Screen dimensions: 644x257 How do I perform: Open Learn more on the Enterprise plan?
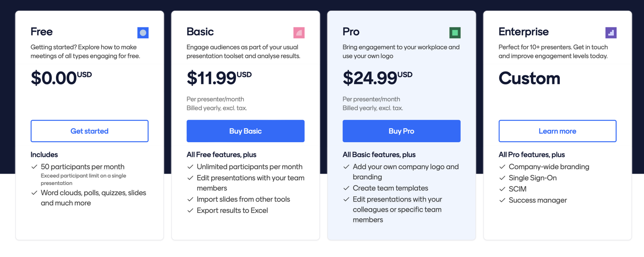click(x=557, y=131)
